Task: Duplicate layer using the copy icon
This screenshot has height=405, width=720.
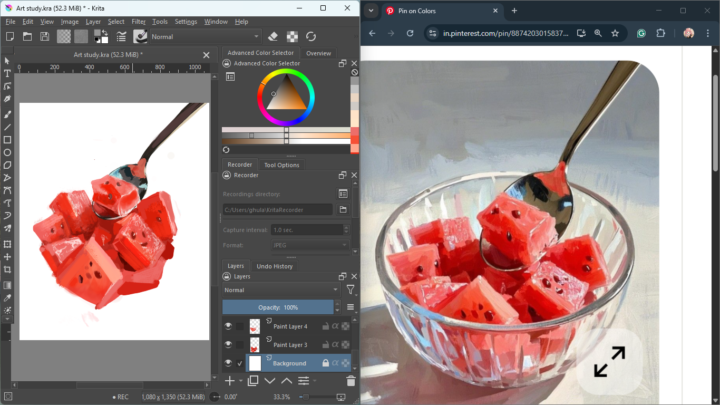Action: click(252, 381)
